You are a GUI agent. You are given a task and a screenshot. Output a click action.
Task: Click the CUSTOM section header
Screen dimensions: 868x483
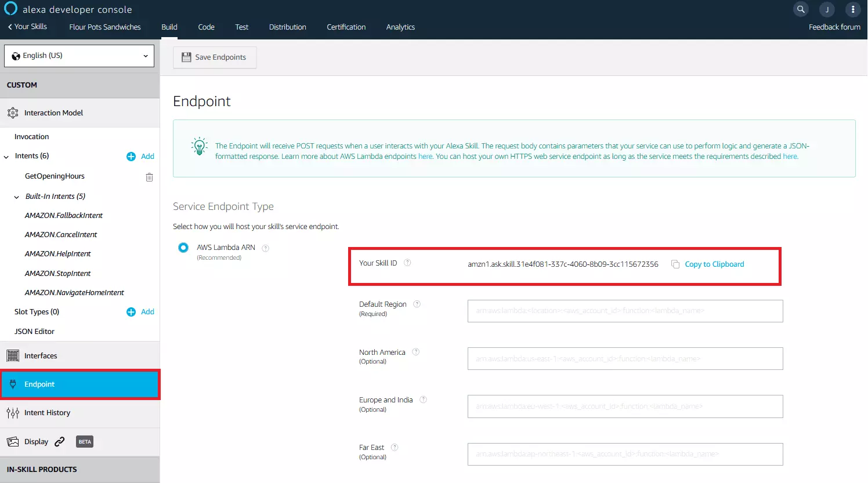[79, 85]
